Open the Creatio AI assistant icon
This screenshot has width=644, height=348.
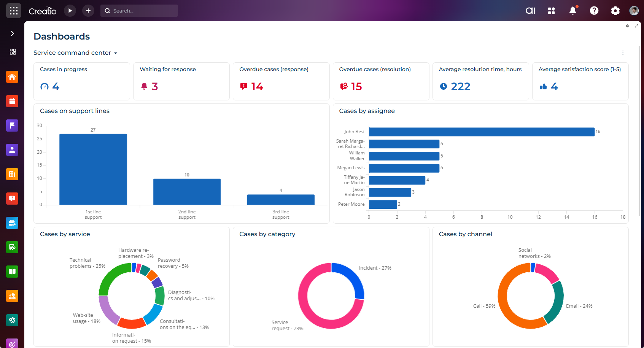click(x=530, y=11)
